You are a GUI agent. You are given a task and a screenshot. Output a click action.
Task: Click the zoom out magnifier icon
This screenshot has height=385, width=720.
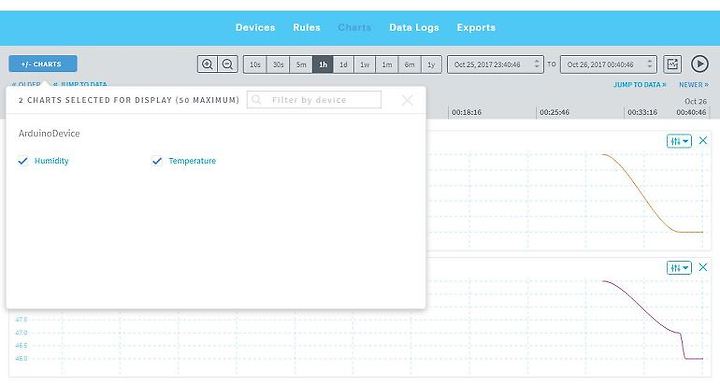tap(227, 64)
